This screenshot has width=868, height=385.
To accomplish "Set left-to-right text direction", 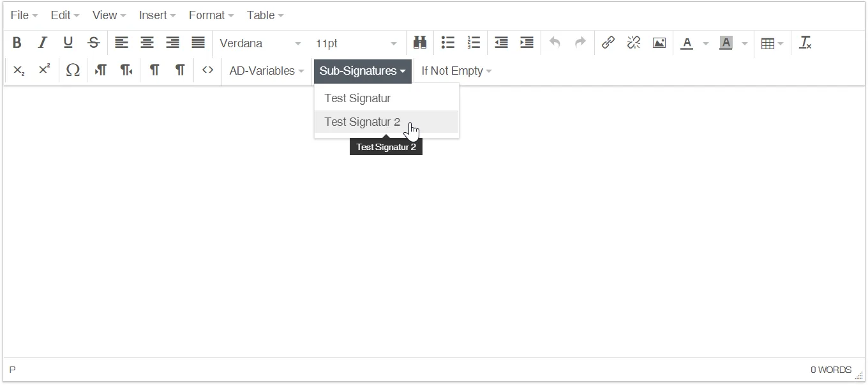I will pos(101,70).
